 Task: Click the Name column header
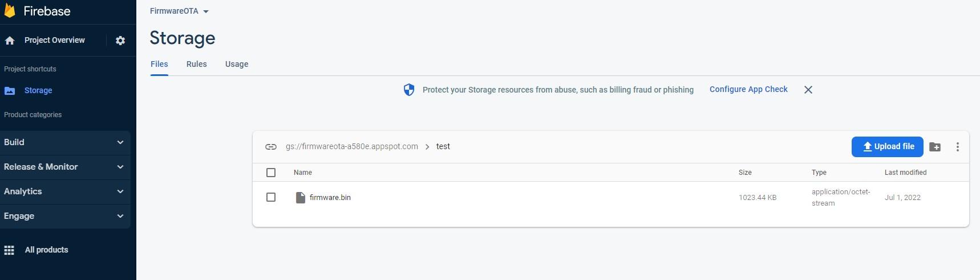(x=302, y=173)
